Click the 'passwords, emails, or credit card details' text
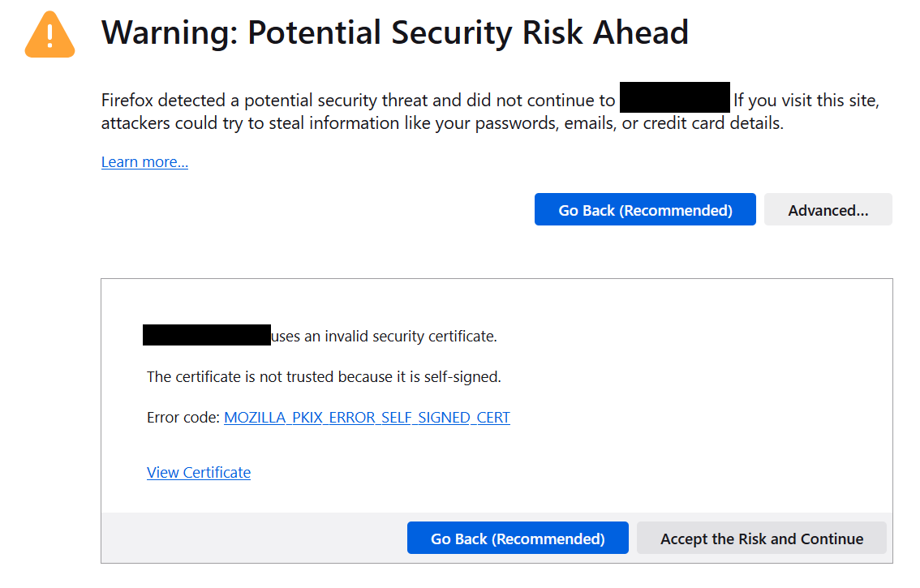The height and width of the screenshot is (588, 920). [x=630, y=123]
